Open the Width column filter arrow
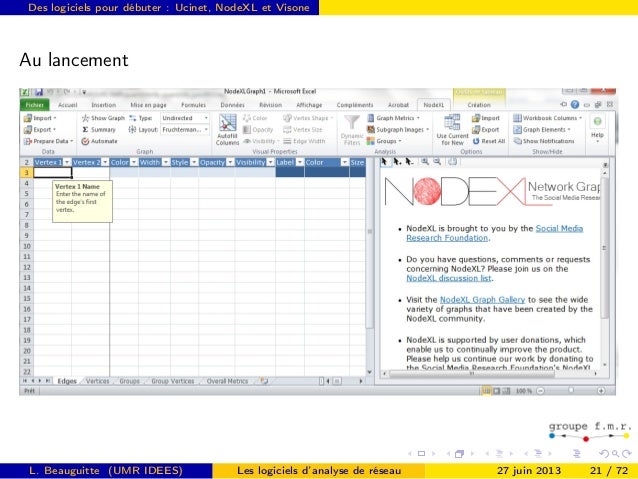Viewport: 638px width, 479px height. pos(166,162)
